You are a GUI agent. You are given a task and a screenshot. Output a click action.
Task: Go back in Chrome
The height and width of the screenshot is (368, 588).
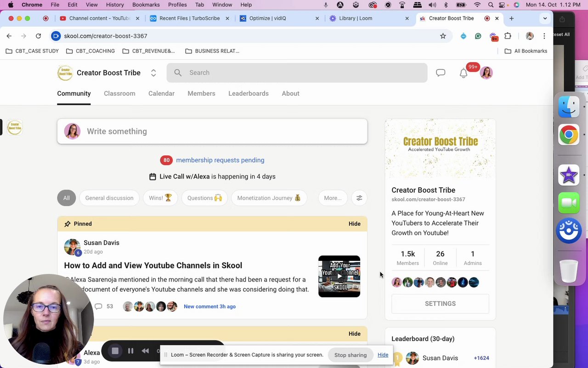9,36
